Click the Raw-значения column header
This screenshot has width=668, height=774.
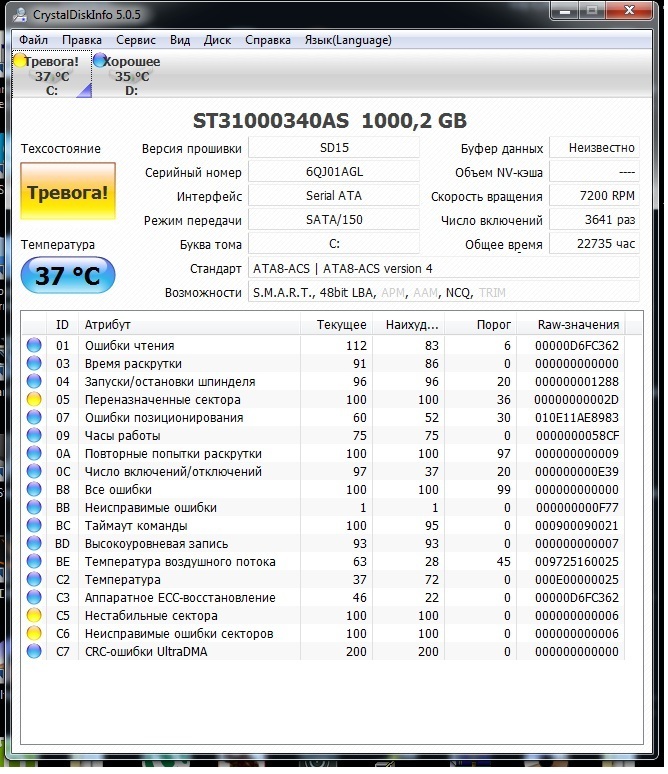point(571,325)
